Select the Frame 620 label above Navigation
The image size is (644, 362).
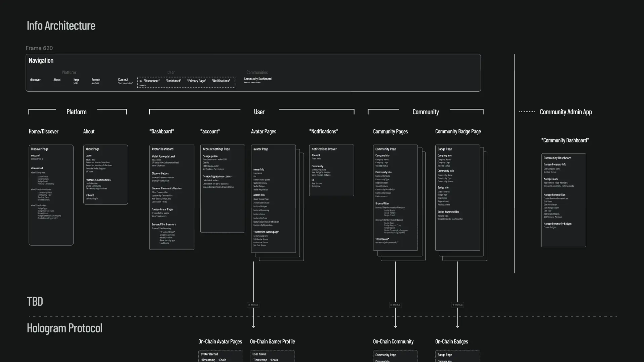click(x=39, y=48)
